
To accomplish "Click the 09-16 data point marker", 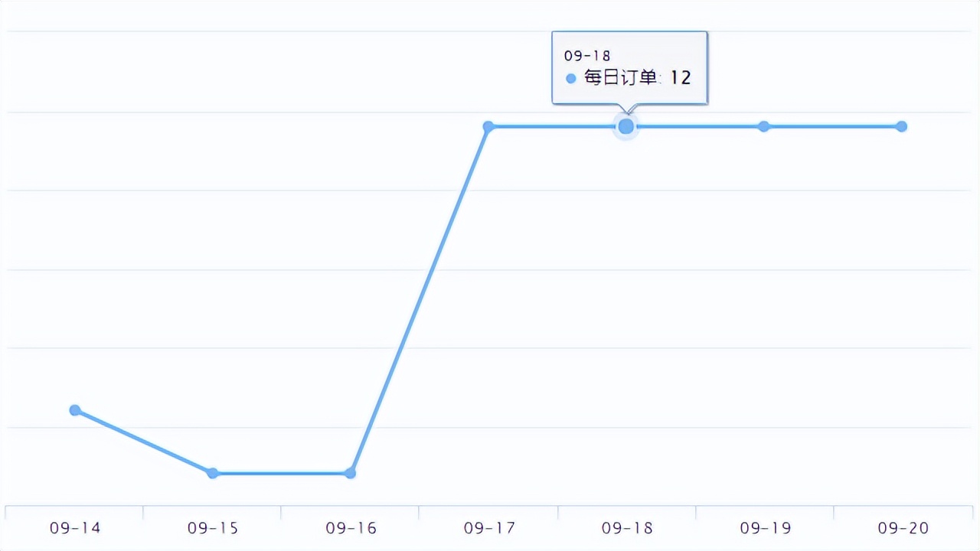I will pos(351,473).
